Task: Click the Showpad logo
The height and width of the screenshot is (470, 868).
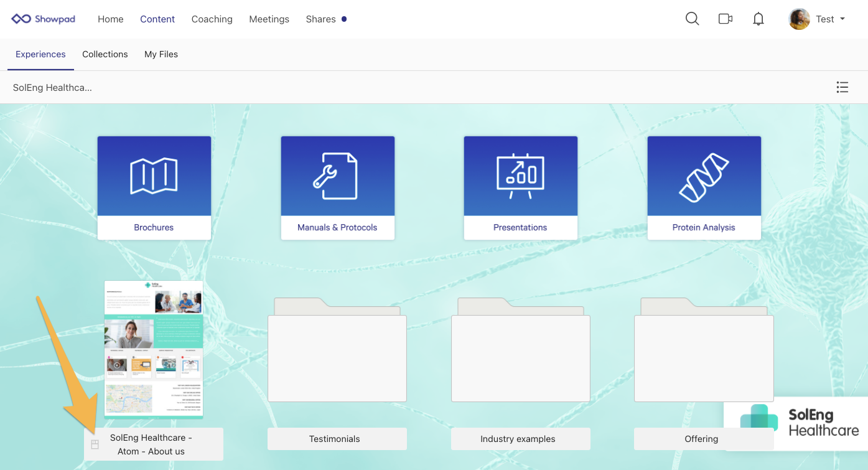Action: (43, 19)
